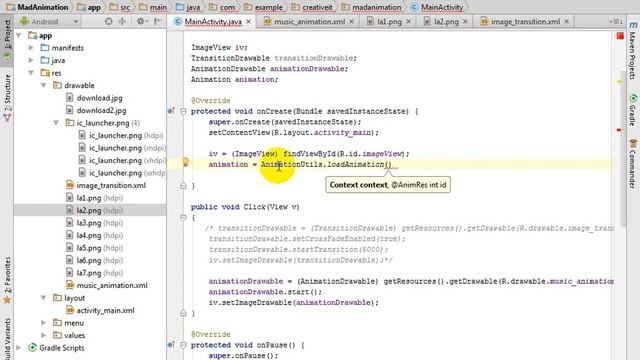The width and height of the screenshot is (640, 360).
Task: Open Maven Projects side panel
Action: tap(632, 51)
